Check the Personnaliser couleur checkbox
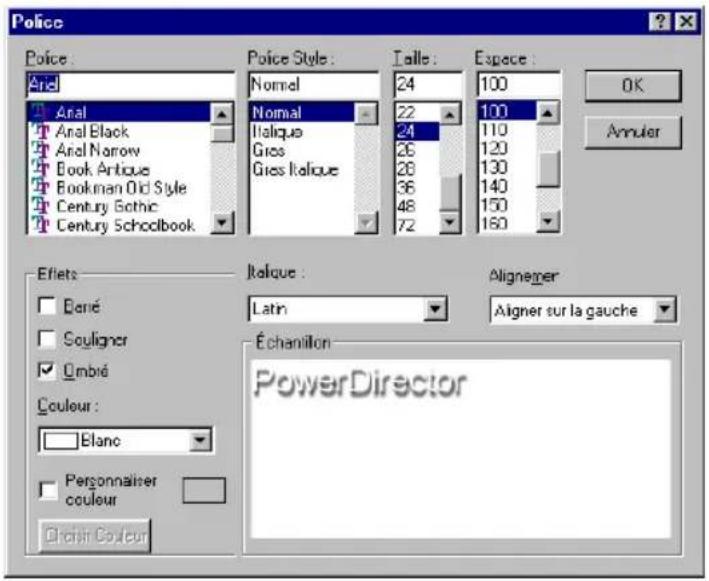Image resolution: width=709 pixels, height=581 pixels. (48, 490)
